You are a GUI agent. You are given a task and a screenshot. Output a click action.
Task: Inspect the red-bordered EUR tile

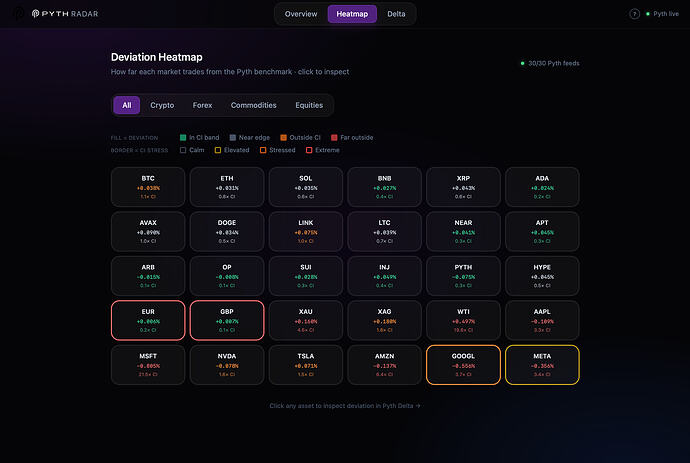tap(148, 320)
